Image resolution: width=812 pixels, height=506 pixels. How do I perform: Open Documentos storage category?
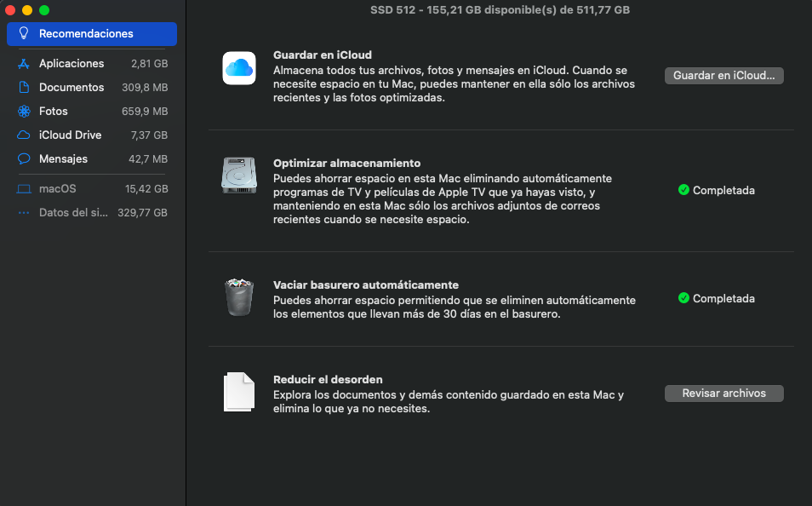(x=92, y=87)
